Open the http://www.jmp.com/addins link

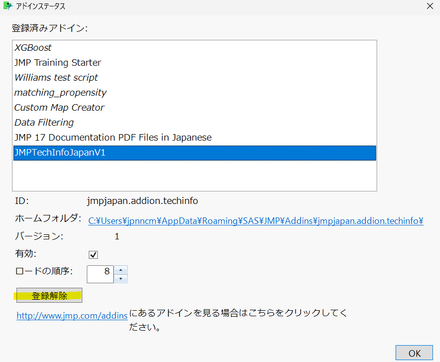pos(72,316)
